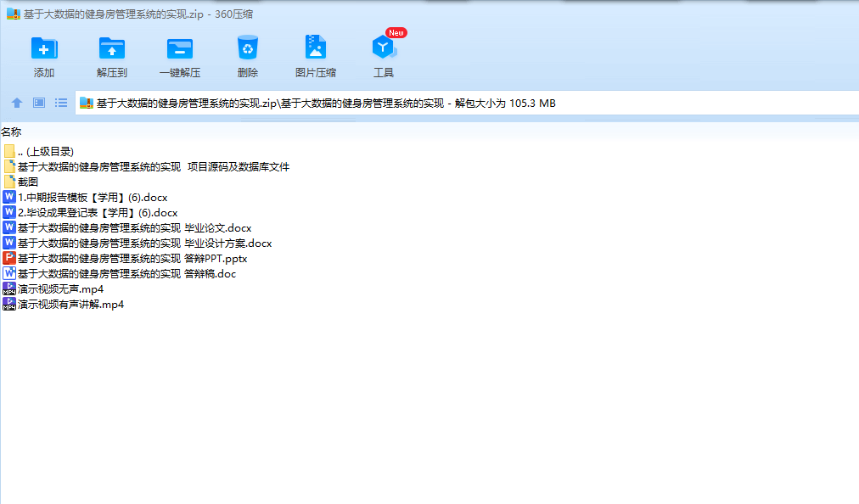Select the 答辩稿.doc file

pyautogui.click(x=120, y=274)
